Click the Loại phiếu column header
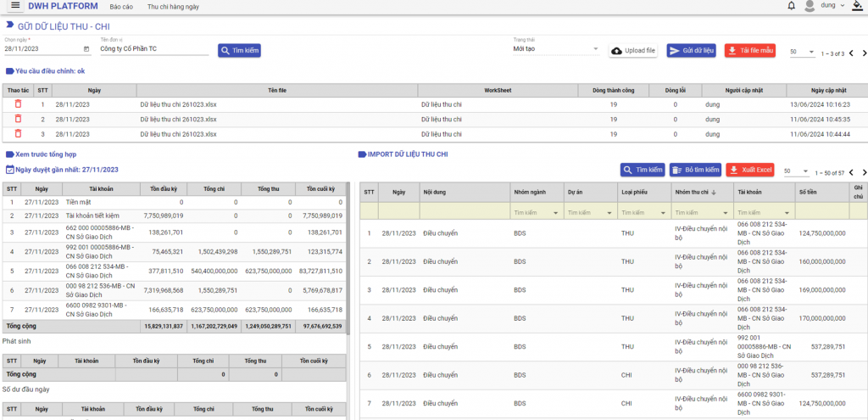The height and width of the screenshot is (420, 868). [644, 193]
